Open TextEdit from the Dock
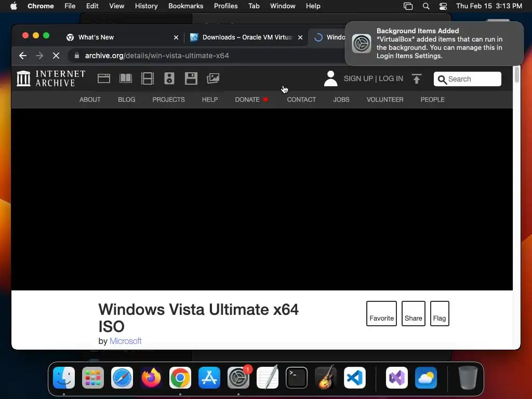 (268, 378)
